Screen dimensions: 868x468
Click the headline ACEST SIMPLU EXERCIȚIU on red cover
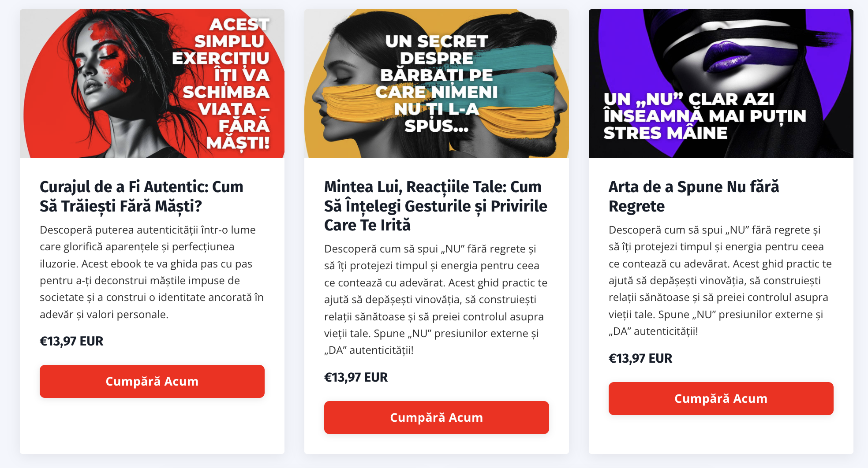(221, 83)
